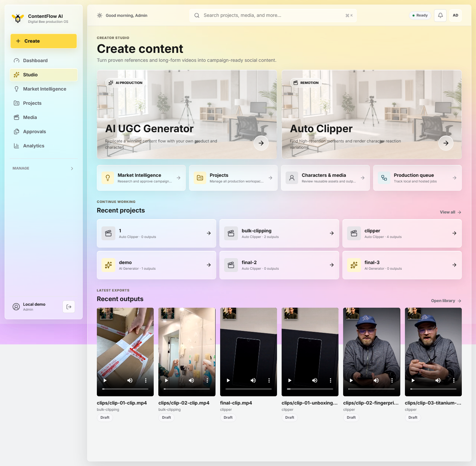The height and width of the screenshot is (466, 476).
Task: Click the sparkle icon on final-3 project
Action: 354,265
